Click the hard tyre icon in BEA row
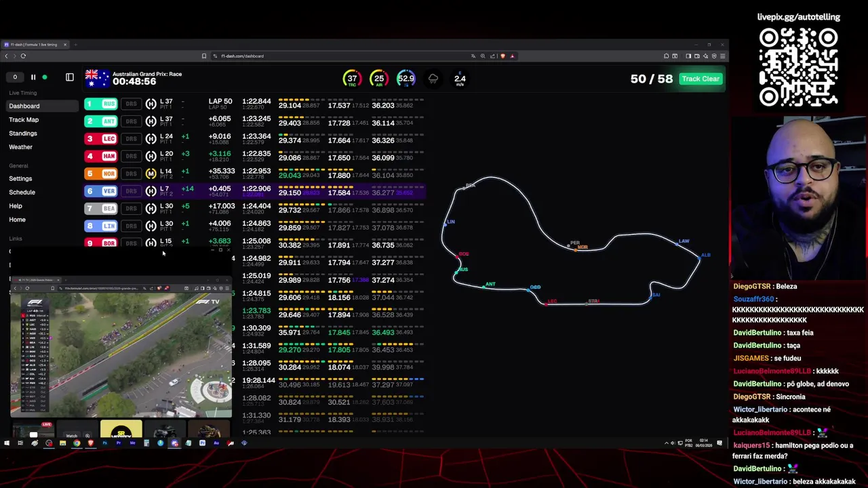The width and height of the screenshot is (868, 488). [151, 208]
